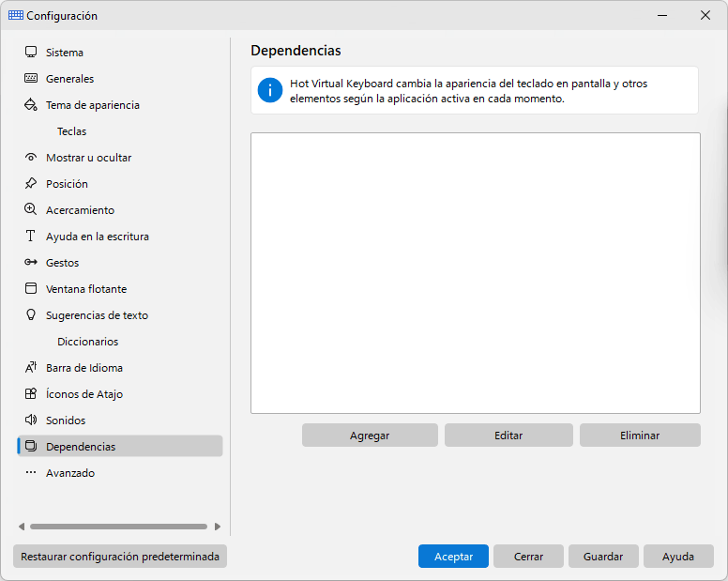Save settings with Guardar

[x=603, y=556]
